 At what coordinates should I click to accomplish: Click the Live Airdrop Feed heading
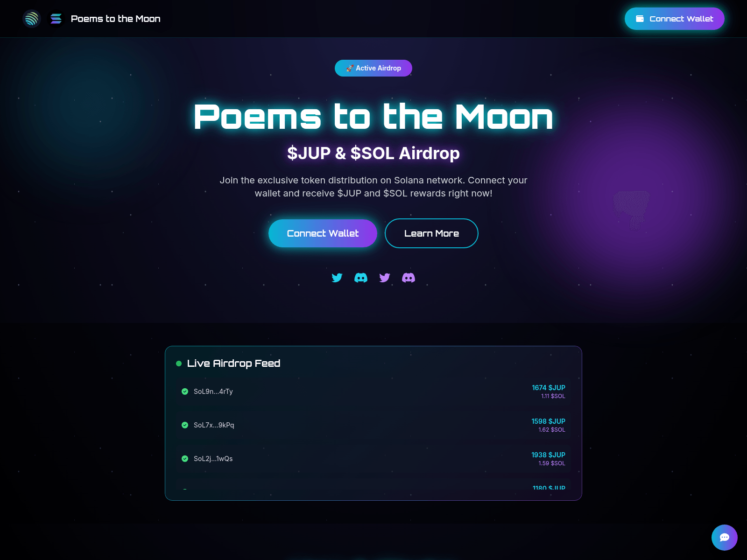tap(233, 364)
